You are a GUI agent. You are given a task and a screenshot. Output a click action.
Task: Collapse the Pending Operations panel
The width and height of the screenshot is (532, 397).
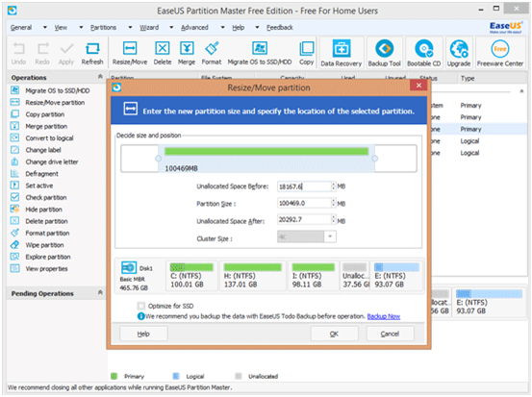pos(100,292)
